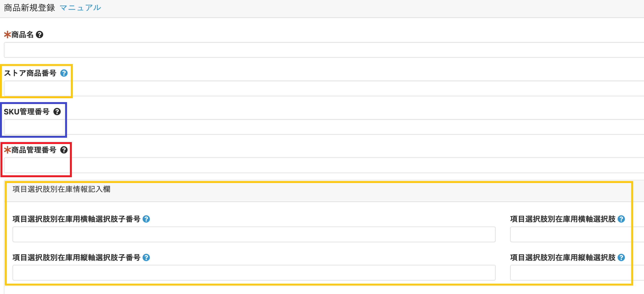Open help icon beside ストア商品番号

64,73
